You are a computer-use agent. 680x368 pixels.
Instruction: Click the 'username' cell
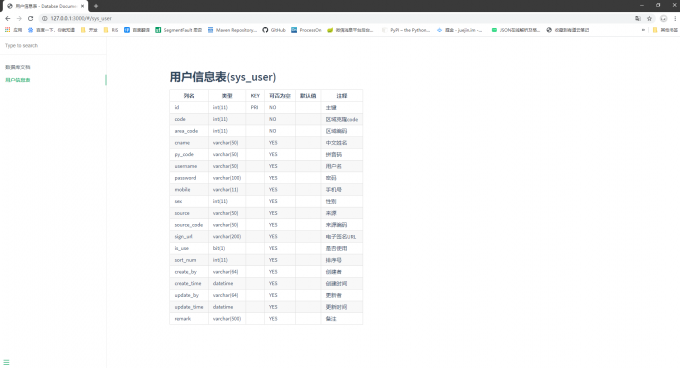click(189, 166)
